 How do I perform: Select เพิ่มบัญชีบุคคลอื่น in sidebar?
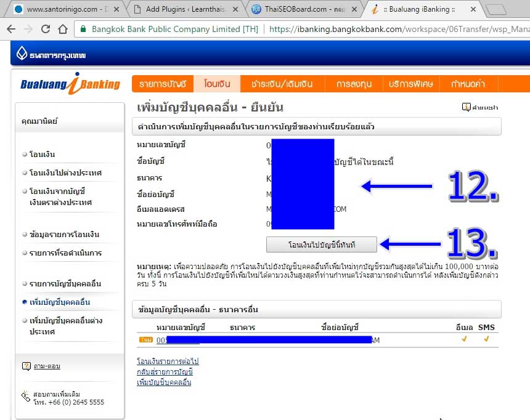(60, 302)
